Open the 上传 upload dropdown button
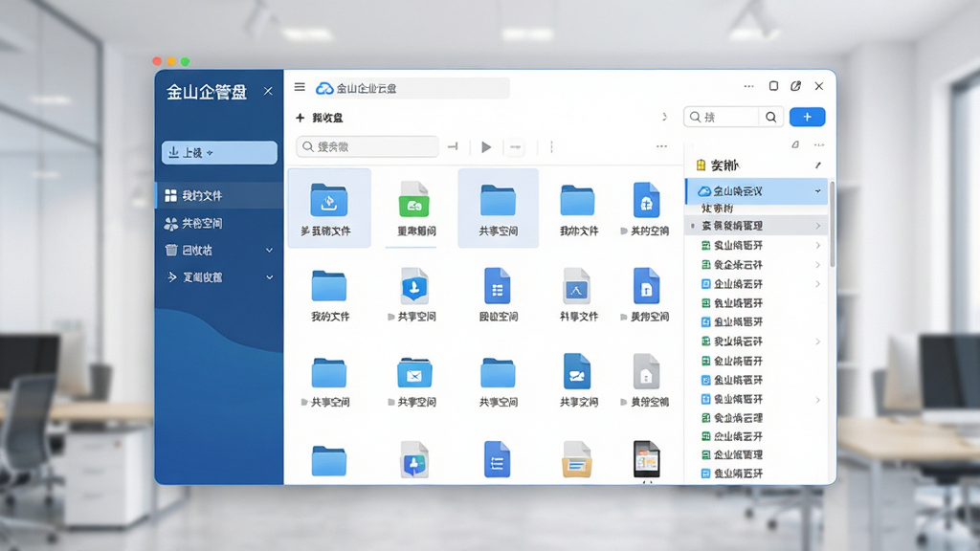The height and width of the screenshot is (551, 980). point(219,152)
